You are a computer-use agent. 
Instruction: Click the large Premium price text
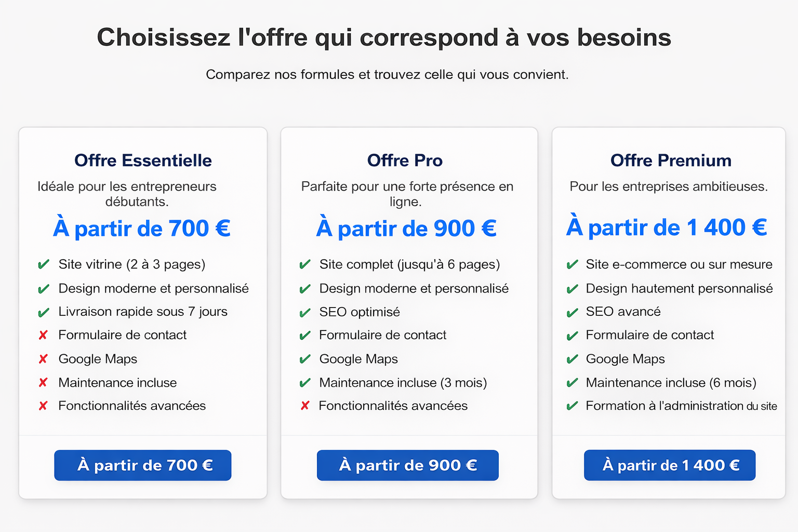coord(667,228)
